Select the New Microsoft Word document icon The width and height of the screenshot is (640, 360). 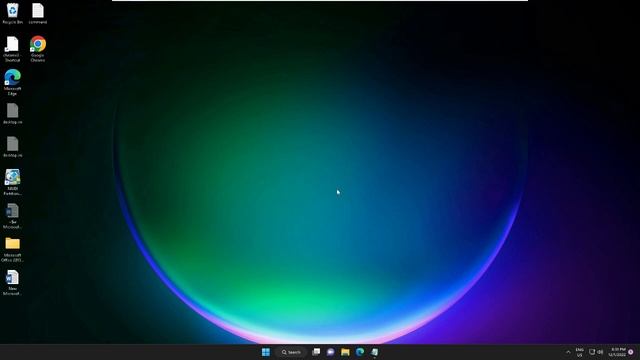12,283
